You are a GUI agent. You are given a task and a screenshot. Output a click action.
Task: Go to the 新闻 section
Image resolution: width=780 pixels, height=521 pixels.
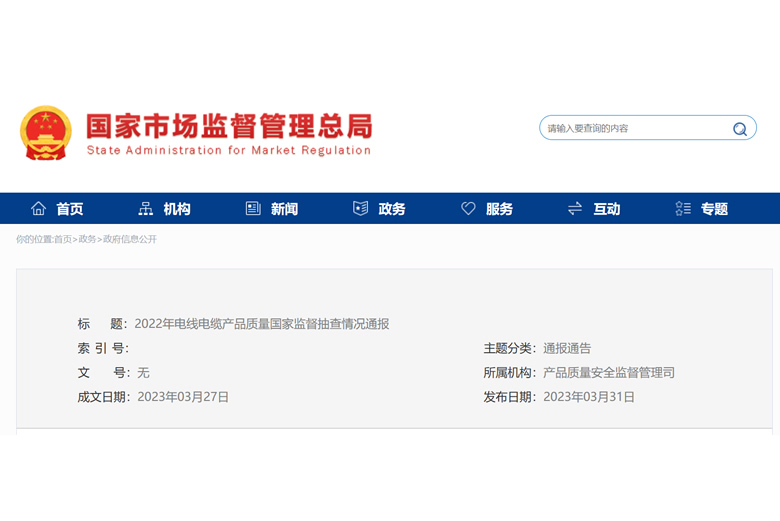(284, 209)
